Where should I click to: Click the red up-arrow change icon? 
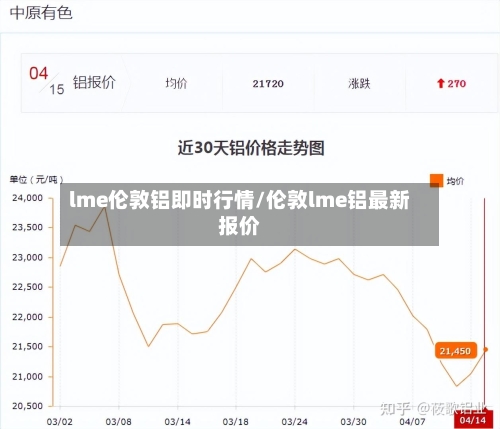441,83
